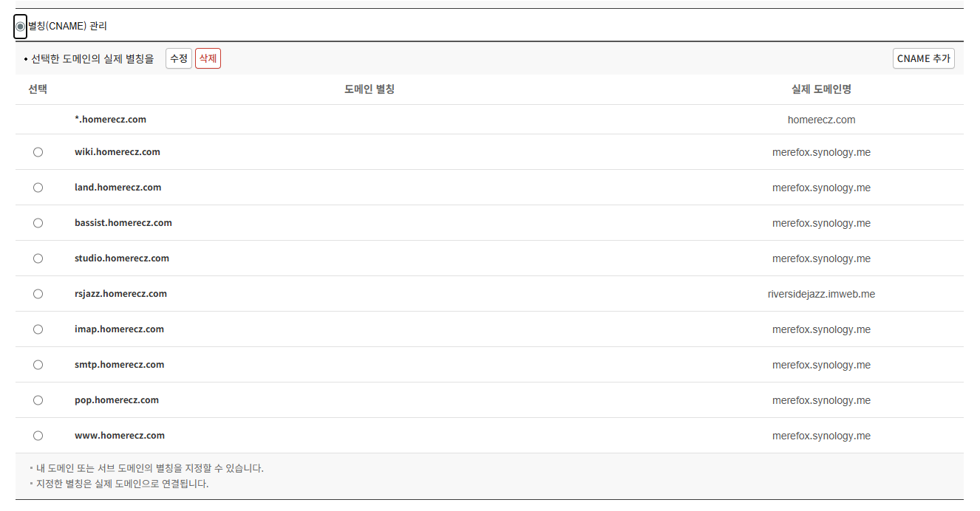Select the bassist.homerecz.com row radio
The width and height of the screenshot is (980, 511).
click(x=38, y=223)
